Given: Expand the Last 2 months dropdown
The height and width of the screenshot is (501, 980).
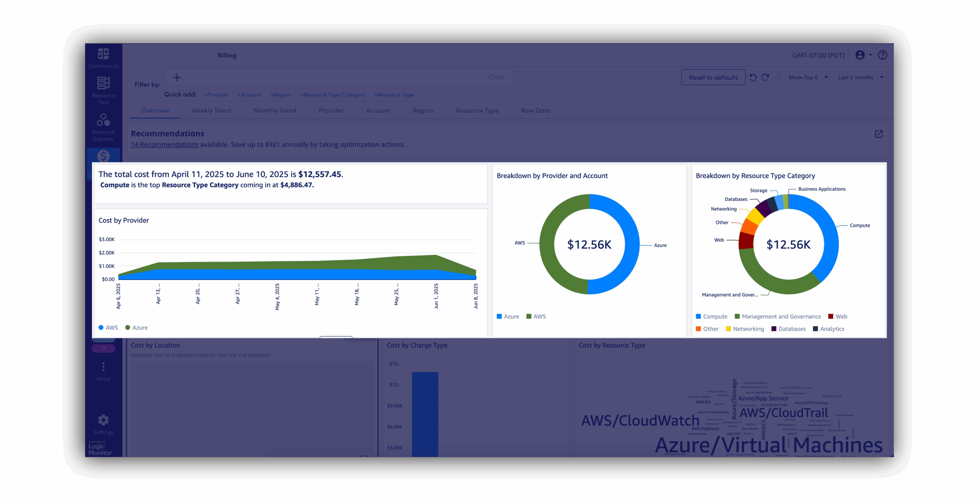Looking at the screenshot, I should point(861,77).
